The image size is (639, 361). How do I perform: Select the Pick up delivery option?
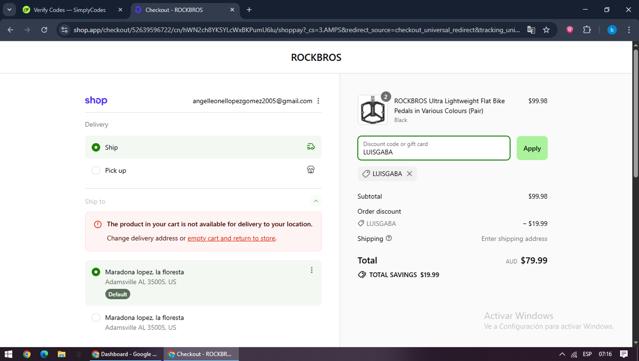96,170
